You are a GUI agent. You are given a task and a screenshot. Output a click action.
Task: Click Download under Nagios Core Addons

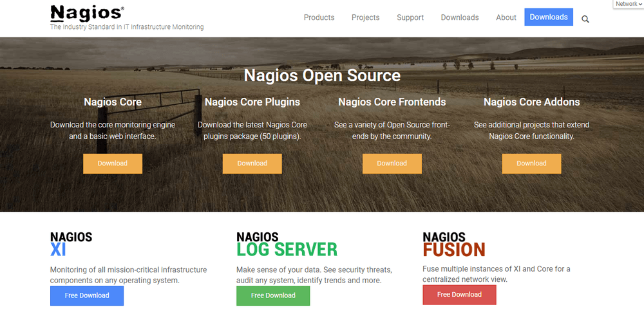coord(531,163)
